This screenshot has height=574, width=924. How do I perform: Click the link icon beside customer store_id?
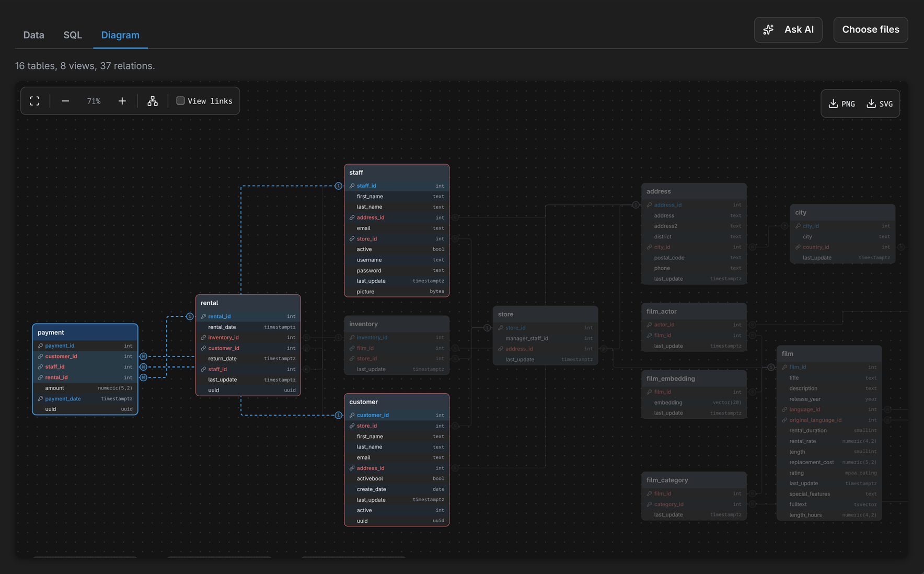pyautogui.click(x=352, y=426)
